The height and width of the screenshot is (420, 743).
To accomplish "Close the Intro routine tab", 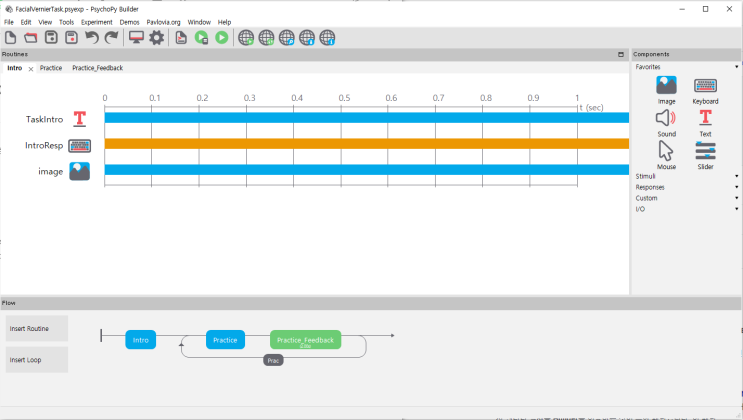I will (31, 69).
